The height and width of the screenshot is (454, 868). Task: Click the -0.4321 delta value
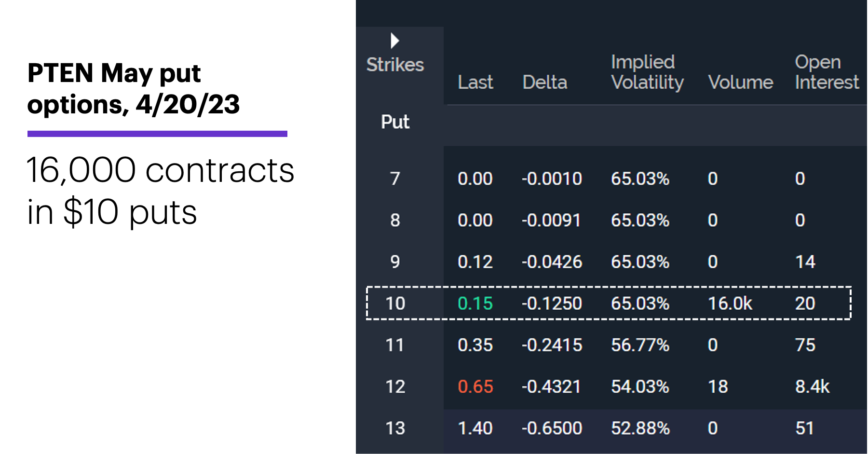(x=551, y=386)
